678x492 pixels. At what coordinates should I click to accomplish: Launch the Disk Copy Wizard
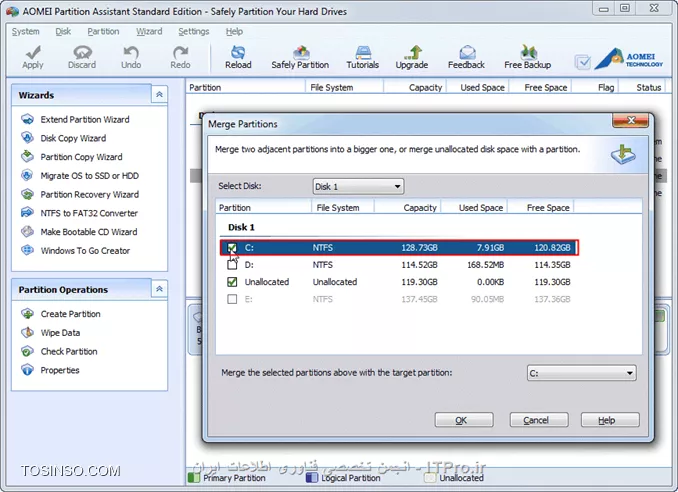coord(73,138)
